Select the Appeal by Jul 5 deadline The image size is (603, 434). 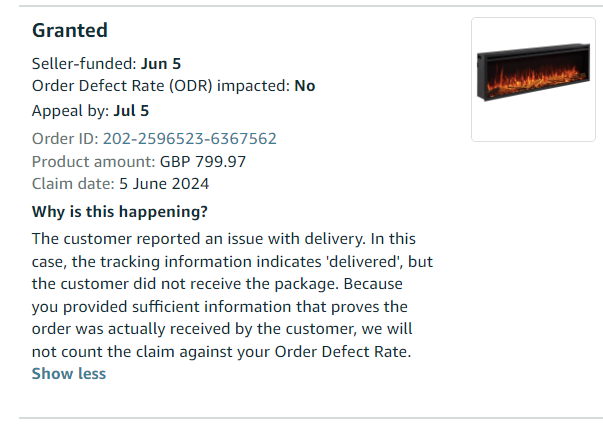[x=131, y=111]
